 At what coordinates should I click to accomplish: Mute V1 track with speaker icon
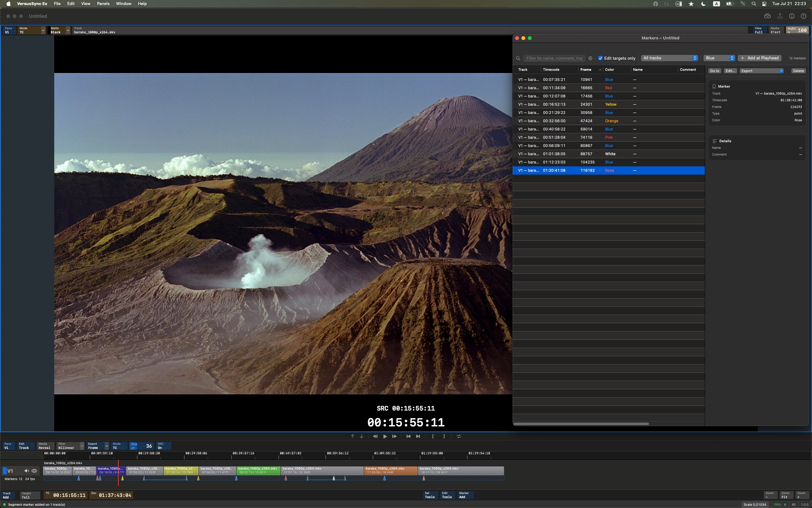click(x=27, y=471)
